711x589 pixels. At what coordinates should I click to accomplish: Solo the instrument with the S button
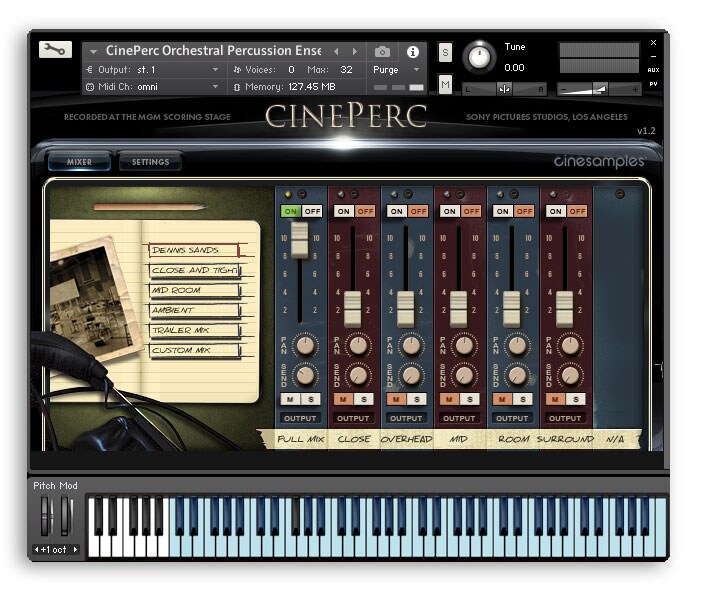[445, 53]
